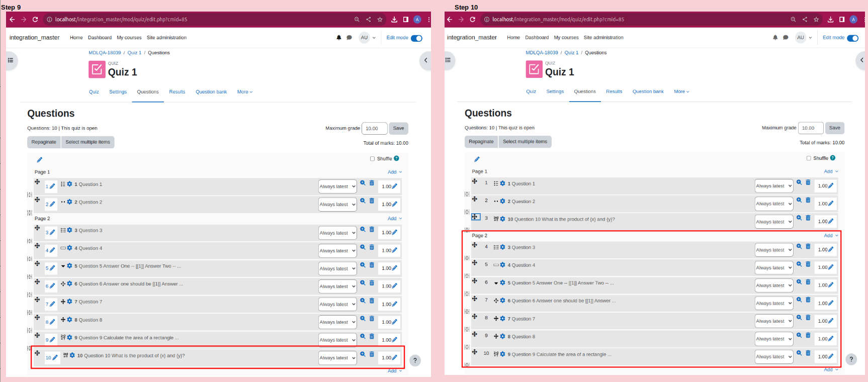Viewport: 868px width, 382px height.
Task: Edit question number 5 pencil in Step 9
Action: tap(52, 268)
